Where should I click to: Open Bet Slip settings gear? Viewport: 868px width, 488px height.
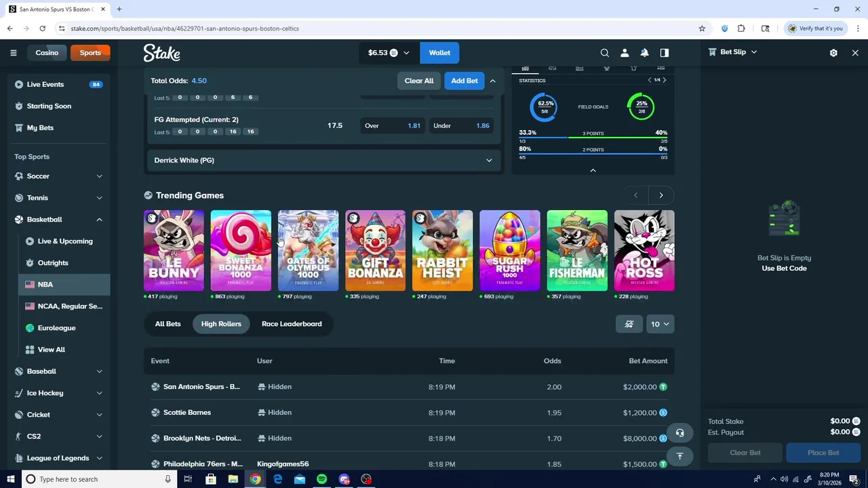coord(833,52)
